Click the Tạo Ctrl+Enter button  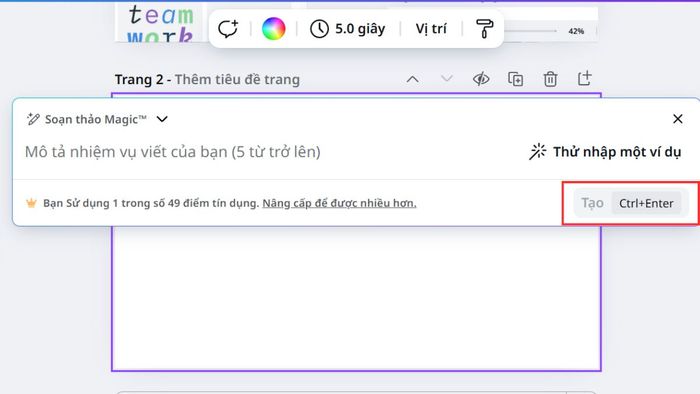[630, 203]
